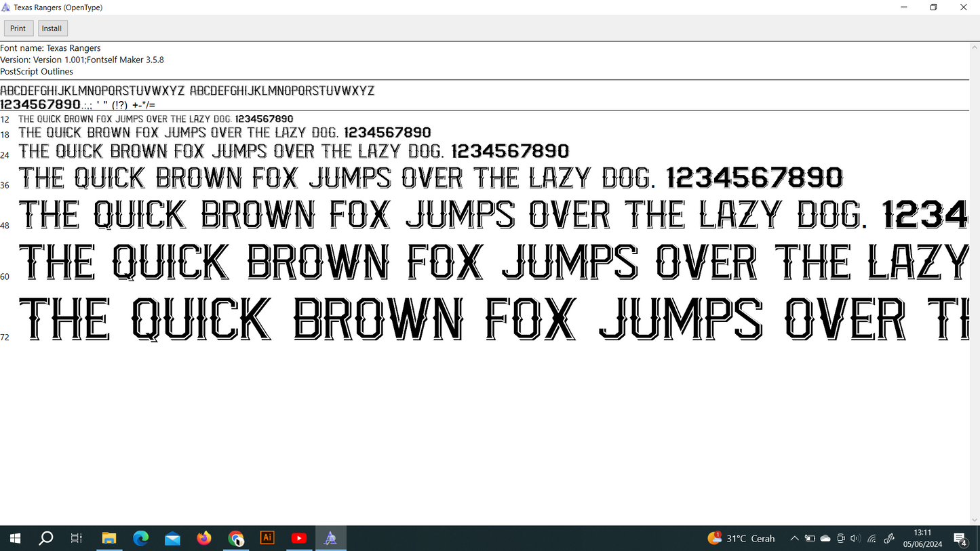Launch File Explorer from taskbar
Viewport: 980px width, 551px height.
tap(109, 538)
